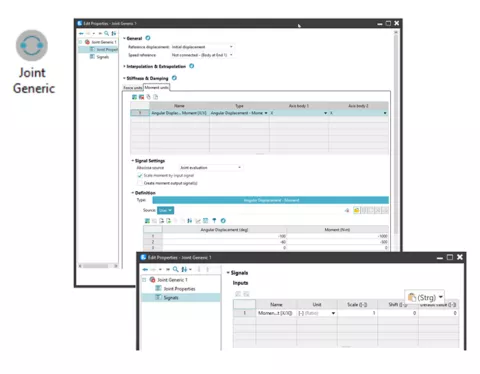The height and width of the screenshot is (374, 480).
Task: Select Joint Generic 1 in lower window tree
Action: pyautogui.click(x=172, y=280)
